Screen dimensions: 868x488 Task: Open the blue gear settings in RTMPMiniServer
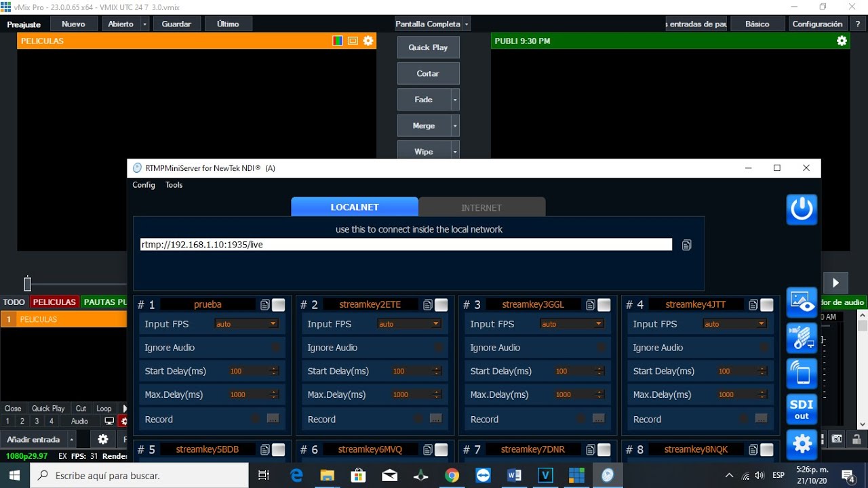[x=802, y=444]
